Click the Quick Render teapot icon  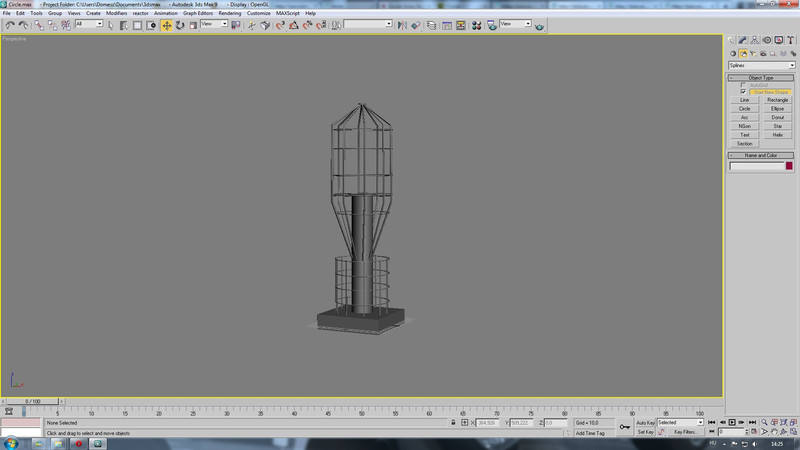(x=539, y=24)
